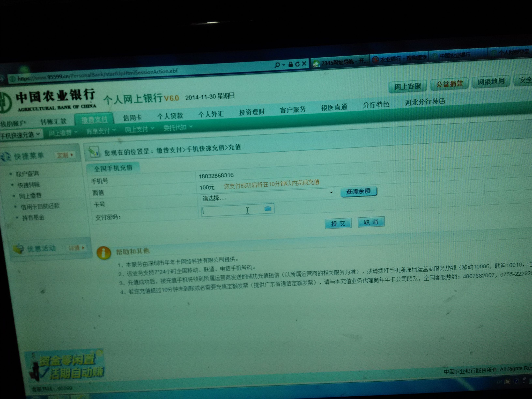Click the stop loading X icon
The image size is (532, 399).
[x=304, y=64]
